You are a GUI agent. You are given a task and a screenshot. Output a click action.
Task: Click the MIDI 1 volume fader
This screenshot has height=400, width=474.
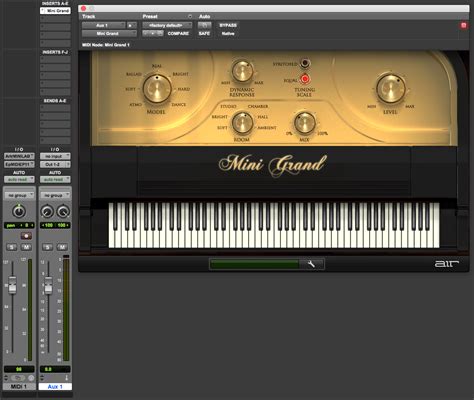coord(12,285)
